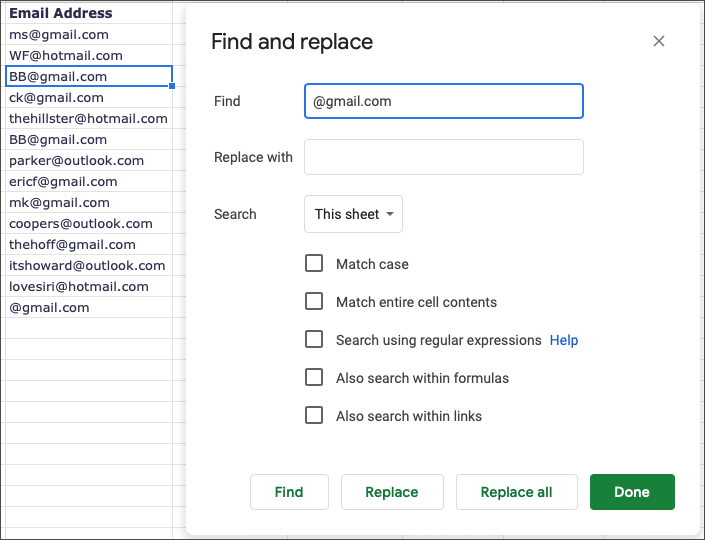Screen dimensions: 705x540
Task: Click the Replace with input field
Action: (443, 157)
